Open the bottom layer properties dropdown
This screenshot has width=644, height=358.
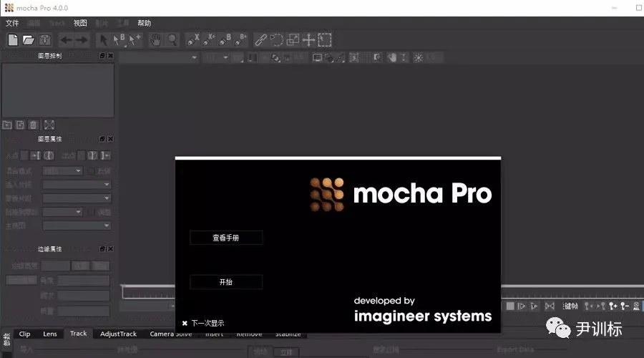coord(77,226)
